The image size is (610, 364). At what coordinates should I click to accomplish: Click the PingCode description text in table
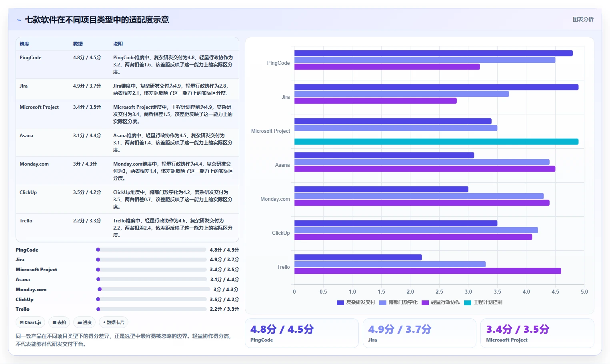173,65
